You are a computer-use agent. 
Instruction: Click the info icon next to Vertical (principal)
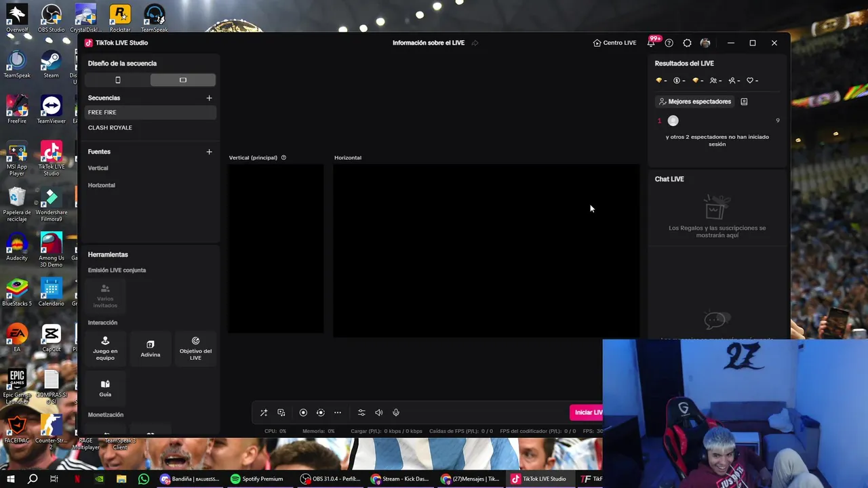283,158
